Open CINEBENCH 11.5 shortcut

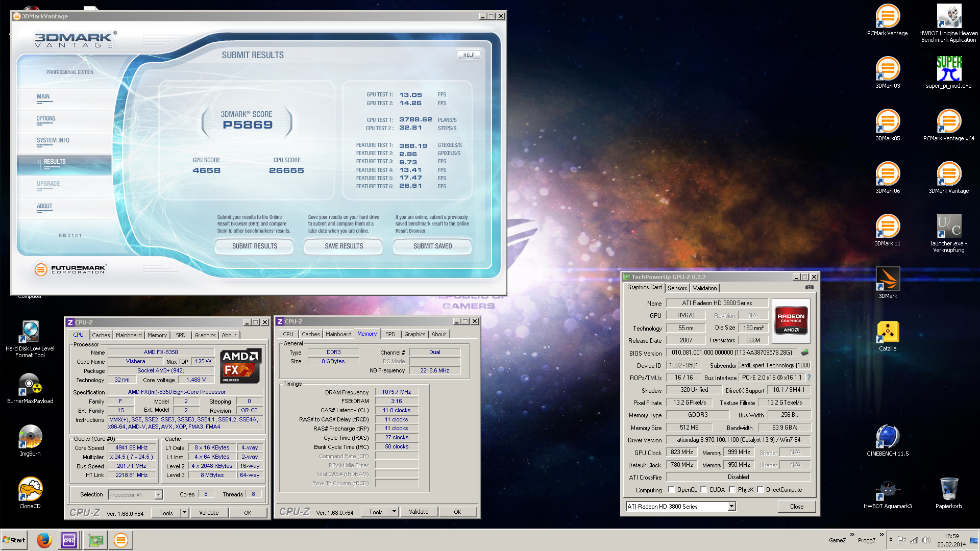click(888, 440)
